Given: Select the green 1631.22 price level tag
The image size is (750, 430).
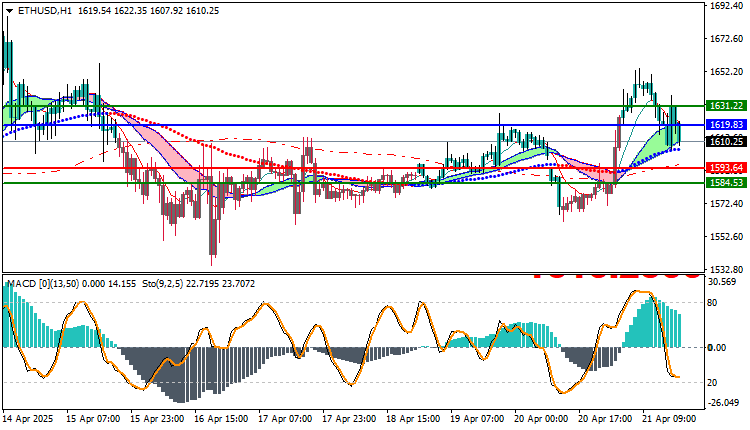Looking at the screenshot, I should click(727, 106).
